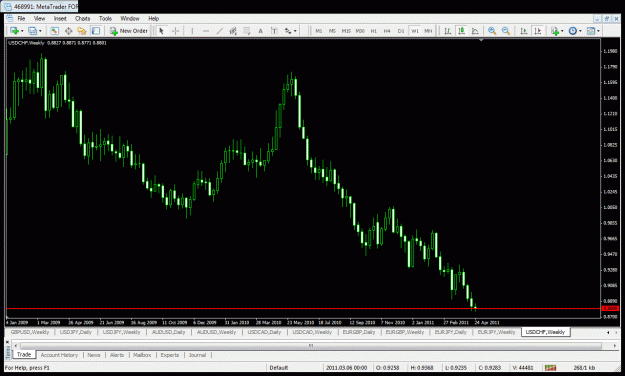The height and width of the screenshot is (376, 625).
Task: Select the Trendline drawing tool
Action: (219, 31)
